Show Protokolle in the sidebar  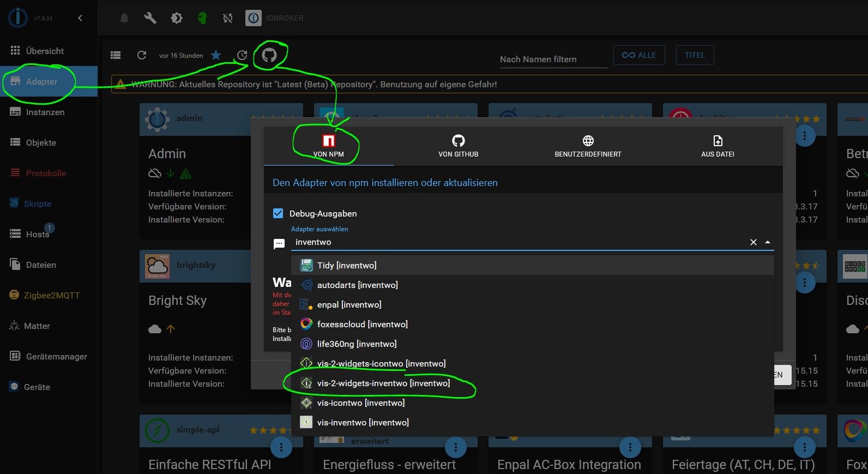point(49,173)
